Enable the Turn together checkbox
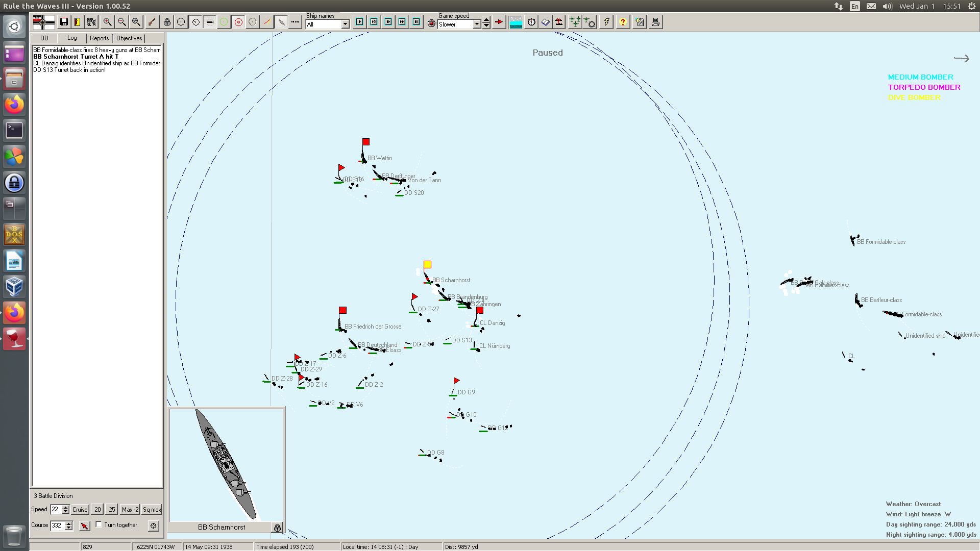The image size is (980, 551). click(x=99, y=524)
